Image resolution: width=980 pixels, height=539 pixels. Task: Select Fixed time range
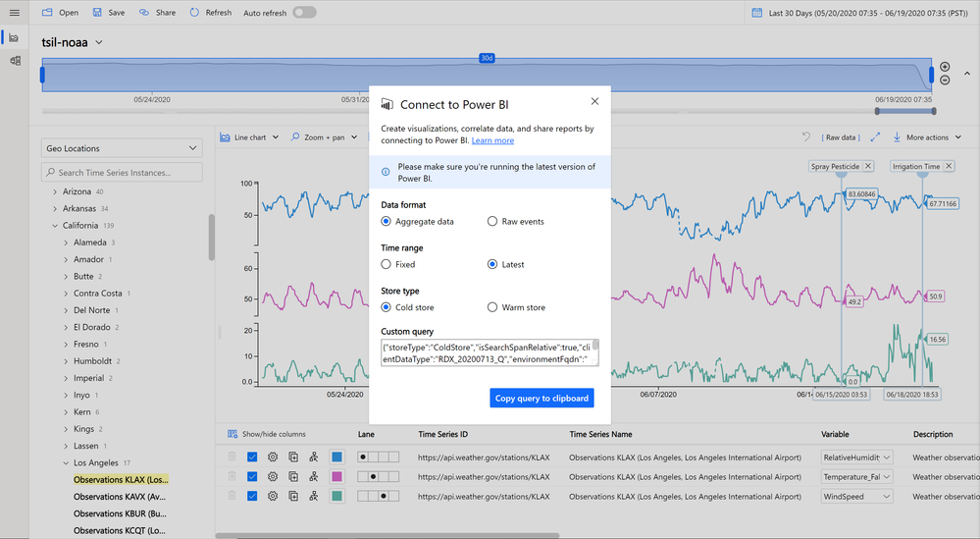click(x=398, y=264)
